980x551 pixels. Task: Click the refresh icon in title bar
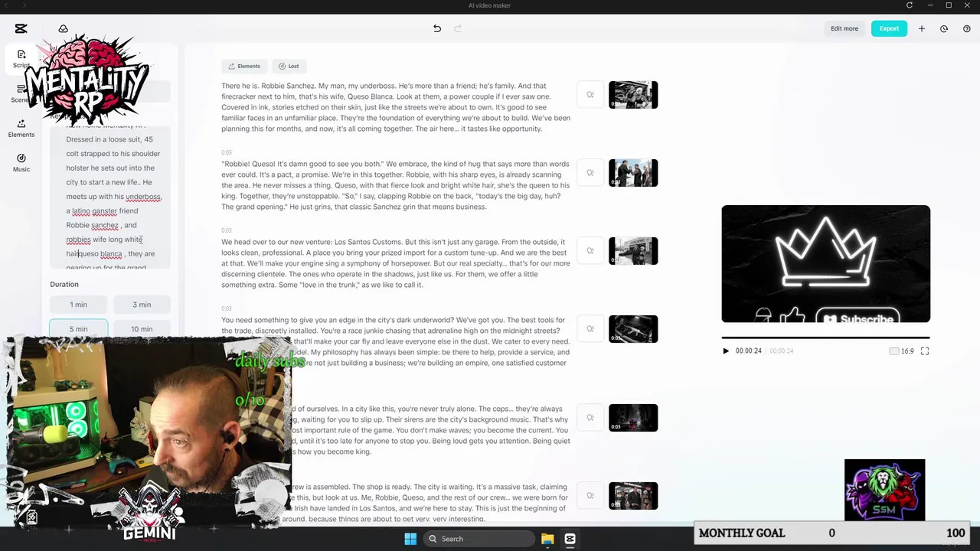pyautogui.click(x=910, y=5)
